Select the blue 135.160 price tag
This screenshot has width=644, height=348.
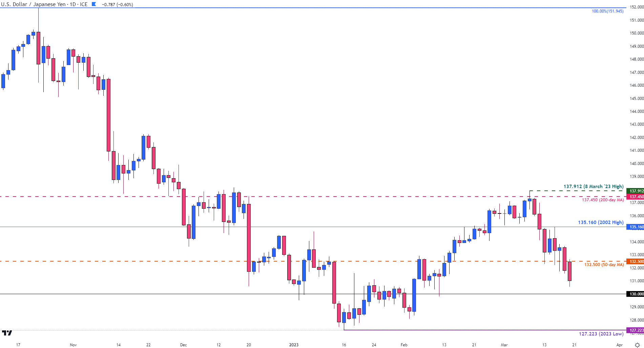pos(635,227)
